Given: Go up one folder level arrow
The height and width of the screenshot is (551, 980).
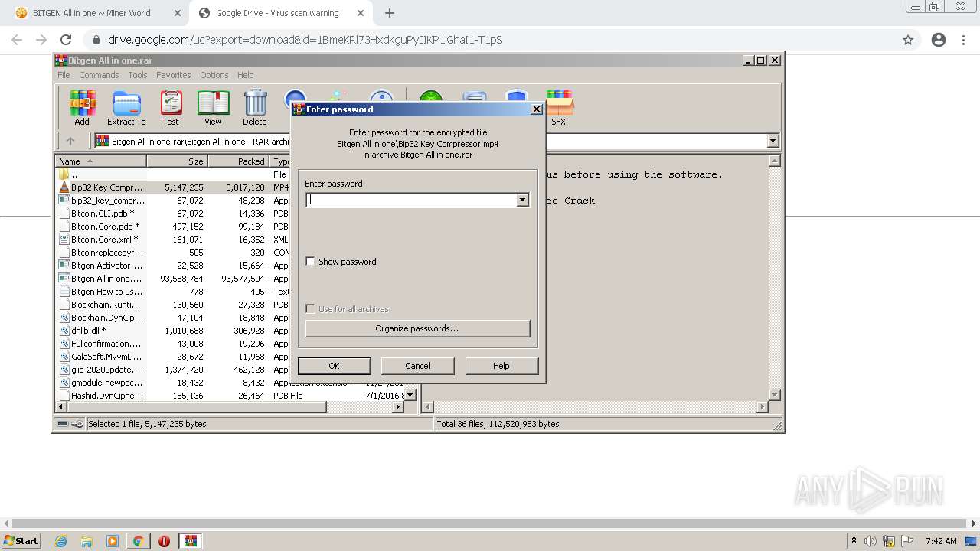Looking at the screenshot, I should click(x=70, y=141).
